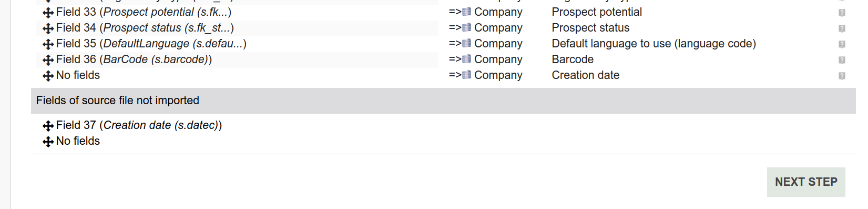This screenshot has height=209, width=868.
Task: Grab the move handle for Field 35
Action: (x=48, y=44)
